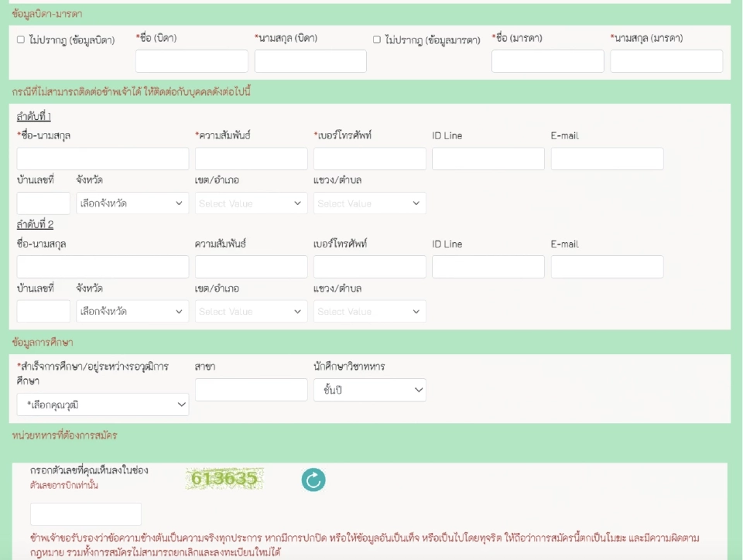The width and height of the screenshot is (743, 560).
Task: Check the father information not found checkbox
Action: point(21,39)
